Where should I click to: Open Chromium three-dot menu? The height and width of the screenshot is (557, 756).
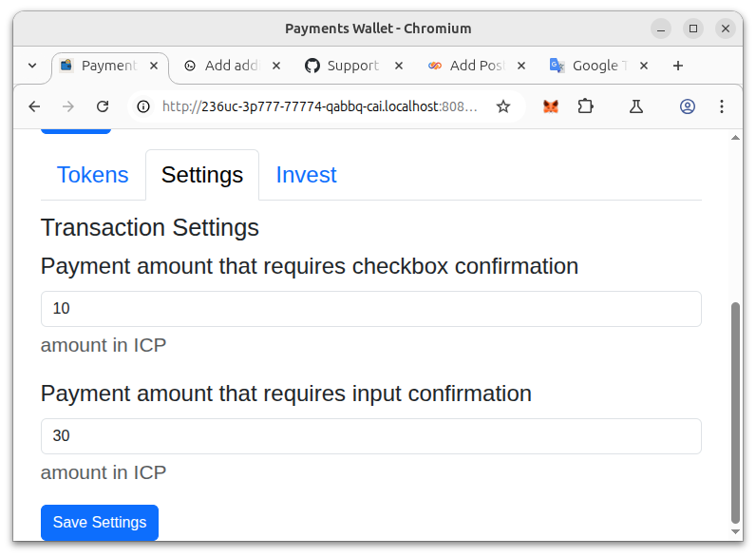coord(721,106)
